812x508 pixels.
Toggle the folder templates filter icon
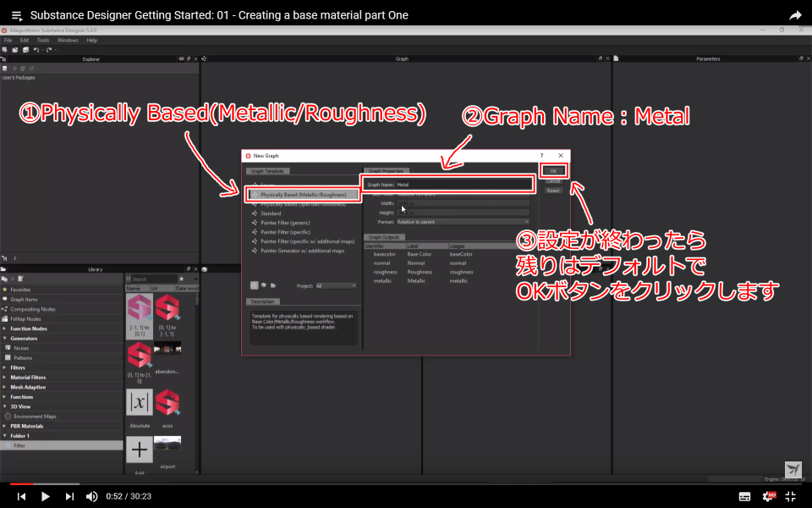pos(273,285)
